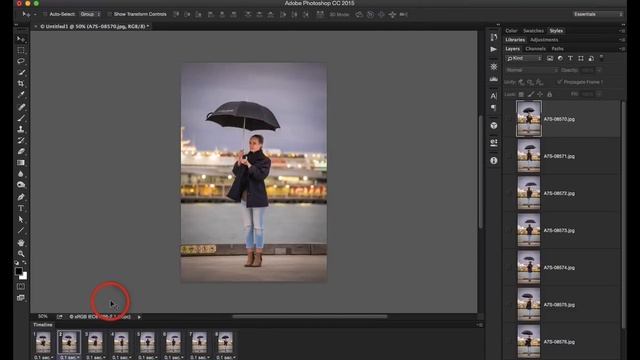
Task: Open the status bar arrow menu
Action: tap(139, 317)
